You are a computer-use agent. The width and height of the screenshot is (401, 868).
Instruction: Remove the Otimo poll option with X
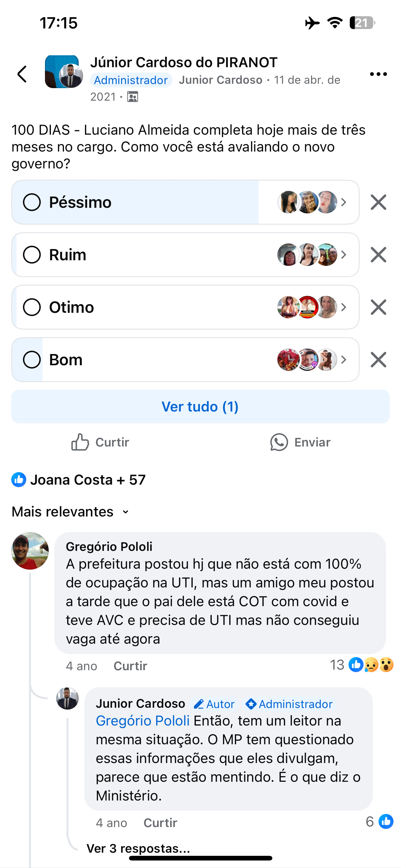(378, 307)
